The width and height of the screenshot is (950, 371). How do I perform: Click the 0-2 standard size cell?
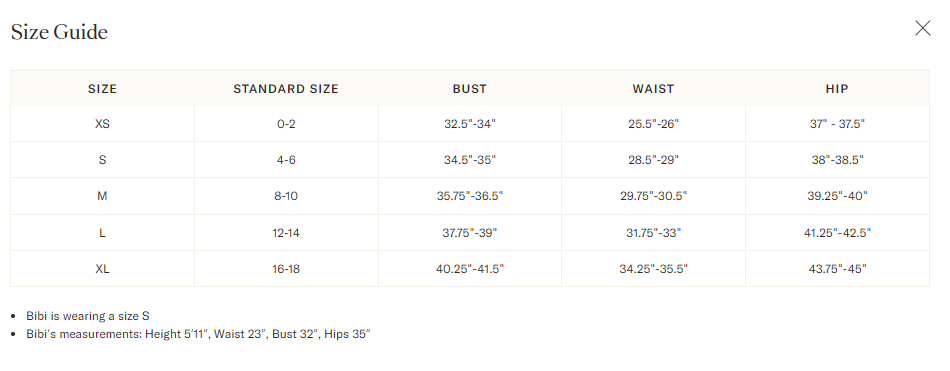tap(286, 124)
